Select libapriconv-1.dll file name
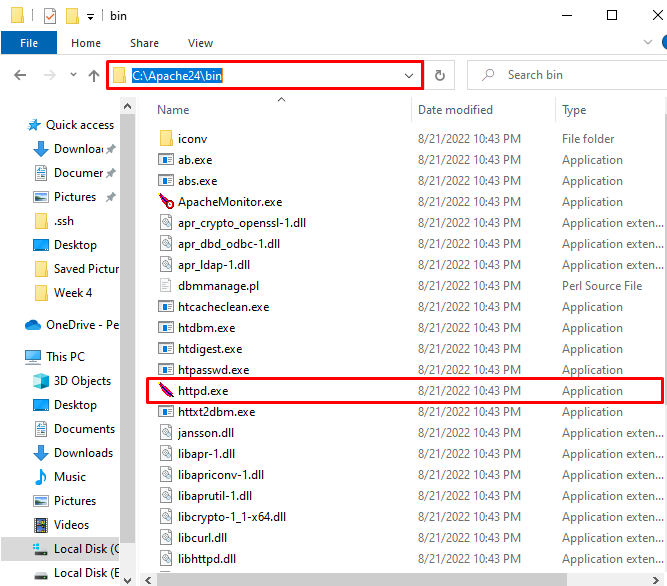This screenshot has width=667, height=586. click(x=221, y=475)
